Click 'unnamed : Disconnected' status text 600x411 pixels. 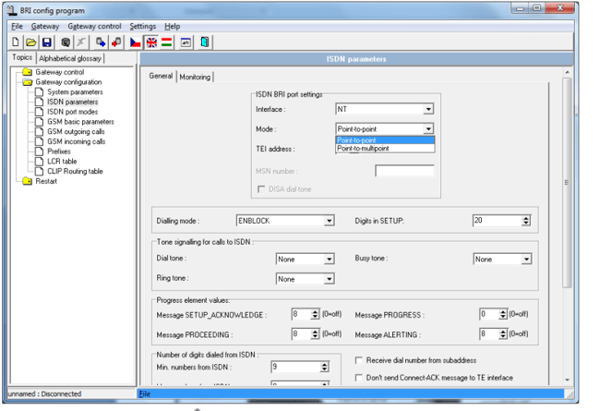click(45, 394)
